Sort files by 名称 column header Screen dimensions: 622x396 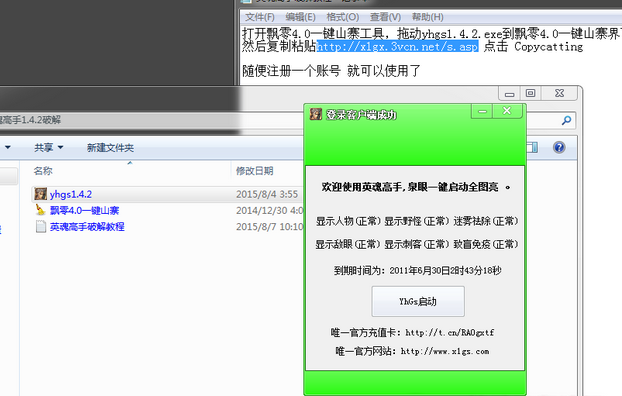point(43,171)
